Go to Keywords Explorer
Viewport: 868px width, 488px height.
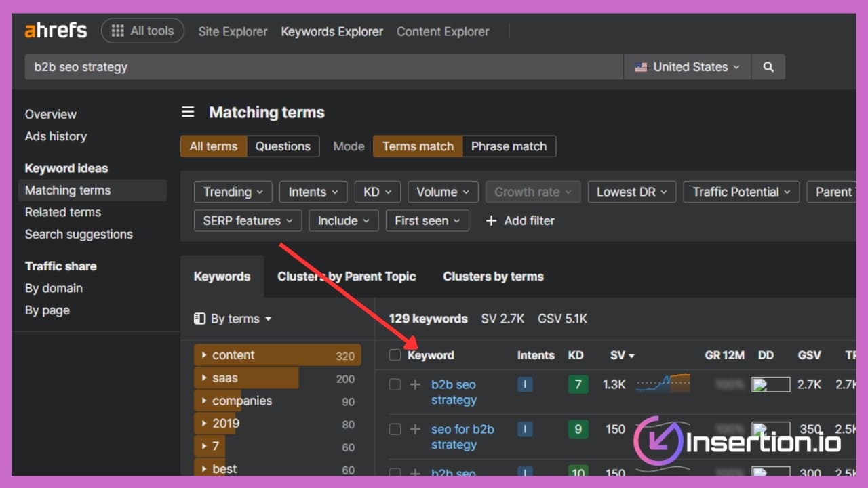[x=332, y=31]
